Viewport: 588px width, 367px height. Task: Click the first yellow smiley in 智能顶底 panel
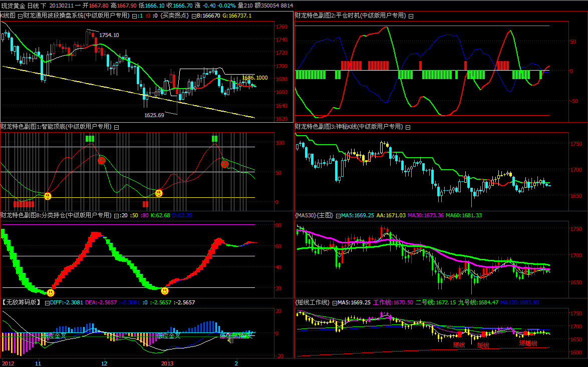48,196
